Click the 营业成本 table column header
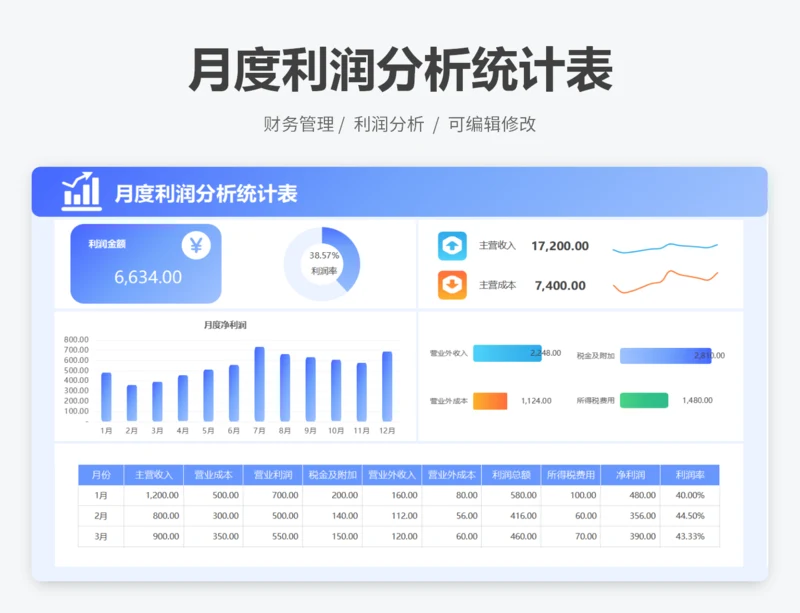 click(213, 475)
